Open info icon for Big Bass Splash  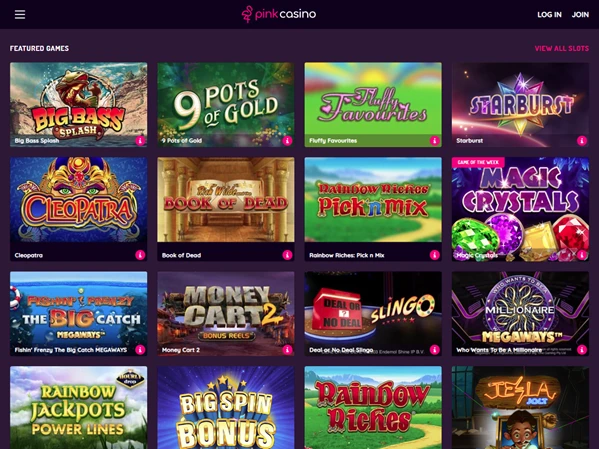tap(140, 140)
